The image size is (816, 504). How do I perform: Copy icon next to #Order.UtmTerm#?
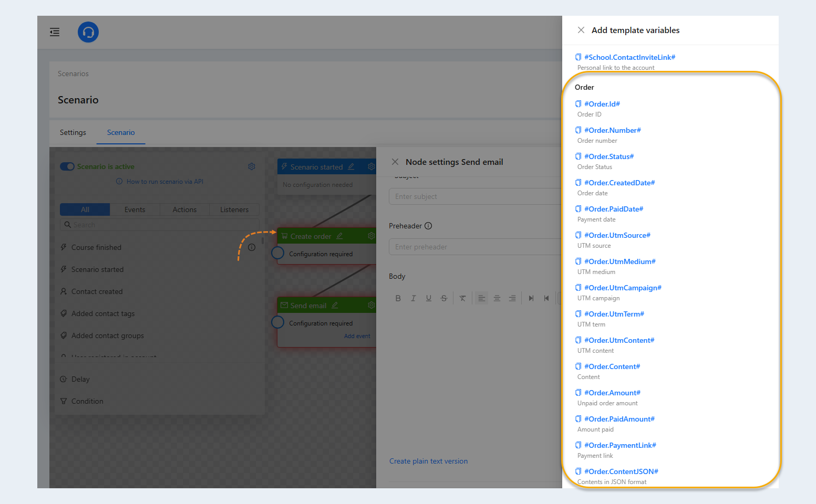[579, 314]
